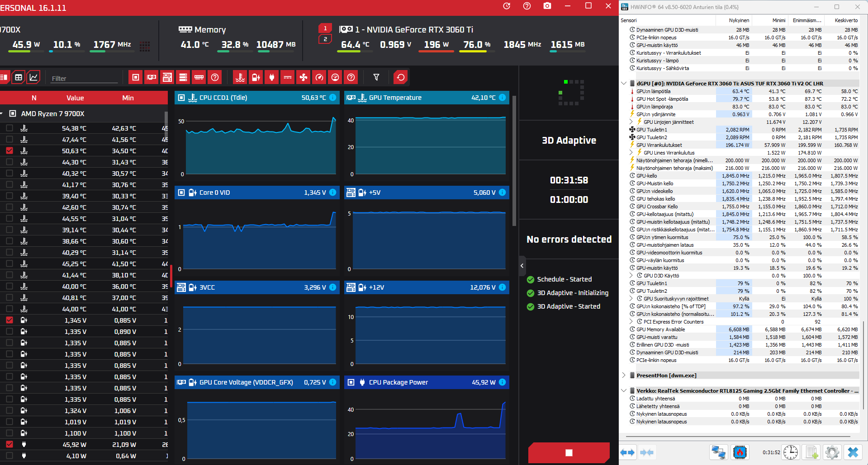Collapse AMD Ryzen 7 9700X sensor group
This screenshot has width=868, height=465.
click(2, 113)
